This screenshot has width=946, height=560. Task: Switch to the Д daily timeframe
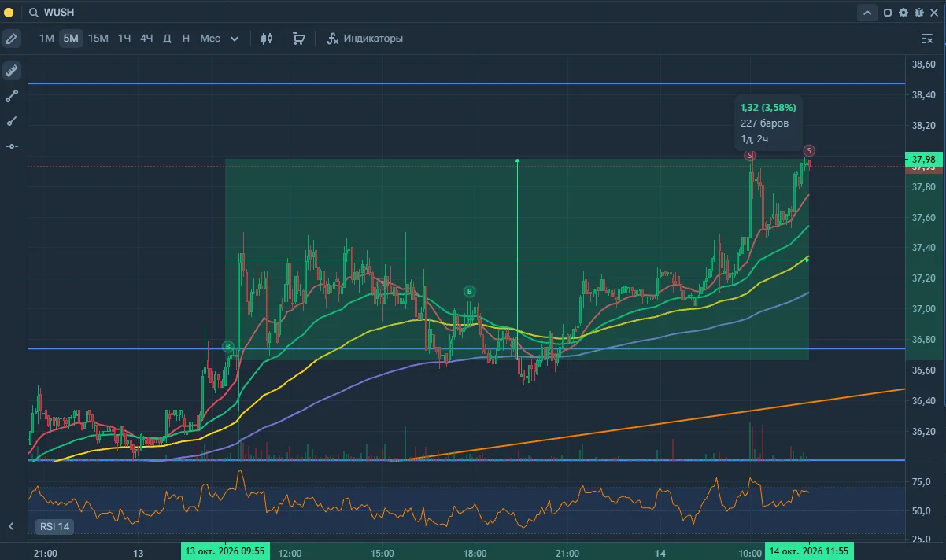167,38
